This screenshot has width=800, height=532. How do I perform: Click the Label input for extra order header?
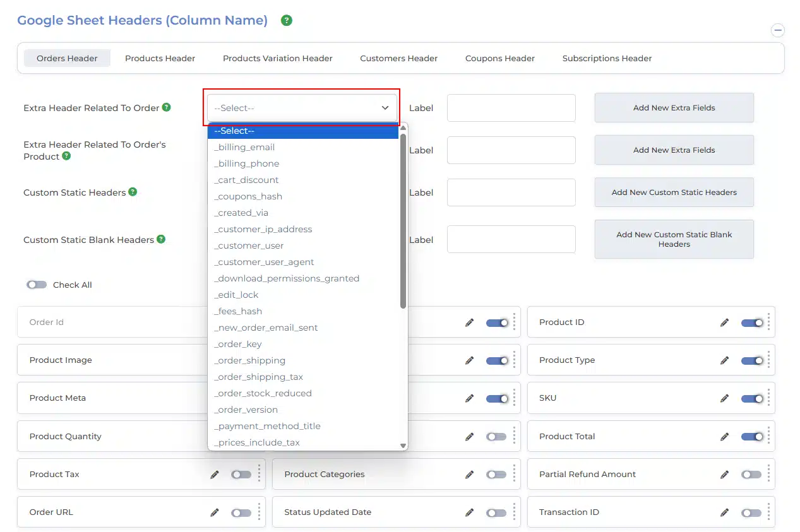pyautogui.click(x=511, y=108)
